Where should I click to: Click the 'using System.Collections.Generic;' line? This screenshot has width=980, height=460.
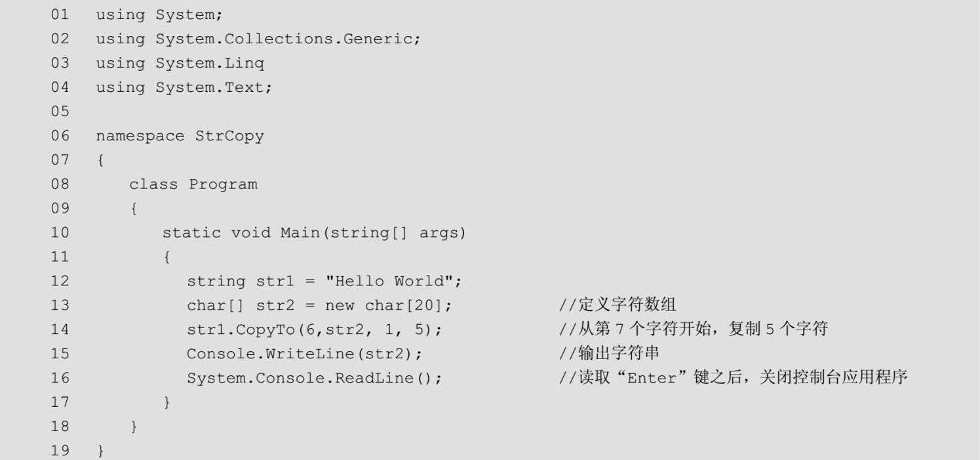tap(258, 39)
